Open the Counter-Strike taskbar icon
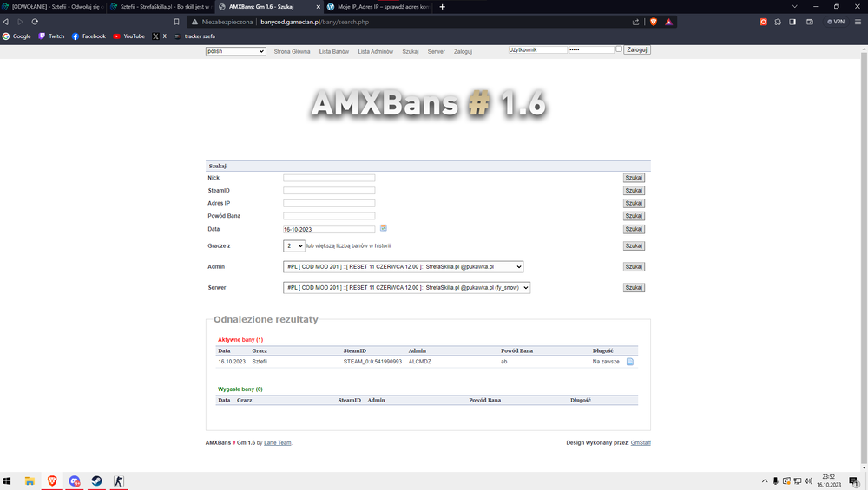This screenshot has width=868, height=490. pos(118,480)
